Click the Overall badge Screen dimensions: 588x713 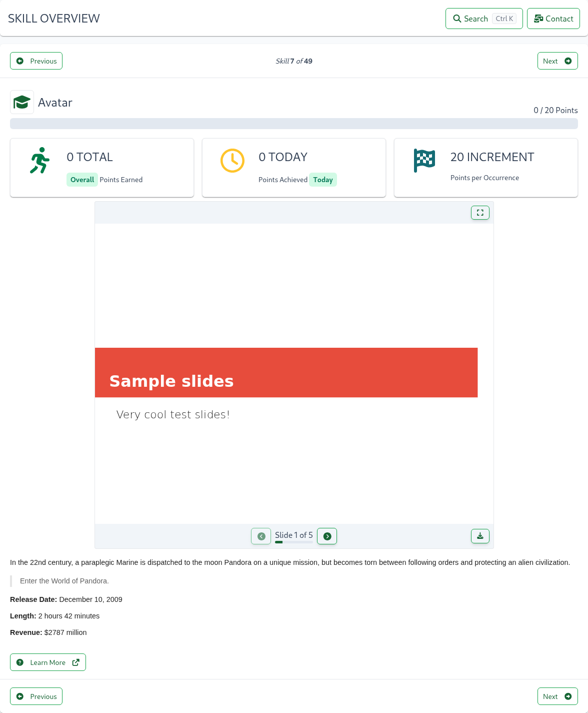pyautogui.click(x=82, y=180)
